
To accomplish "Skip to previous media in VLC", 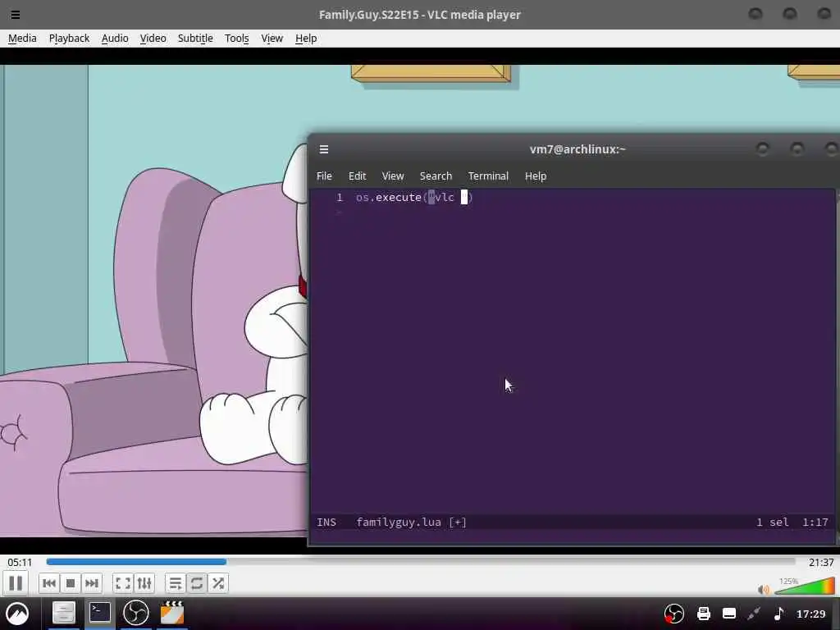I will pyautogui.click(x=49, y=583).
